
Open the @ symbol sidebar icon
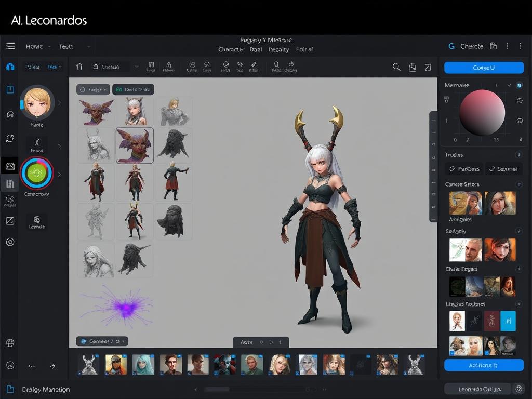click(10, 242)
